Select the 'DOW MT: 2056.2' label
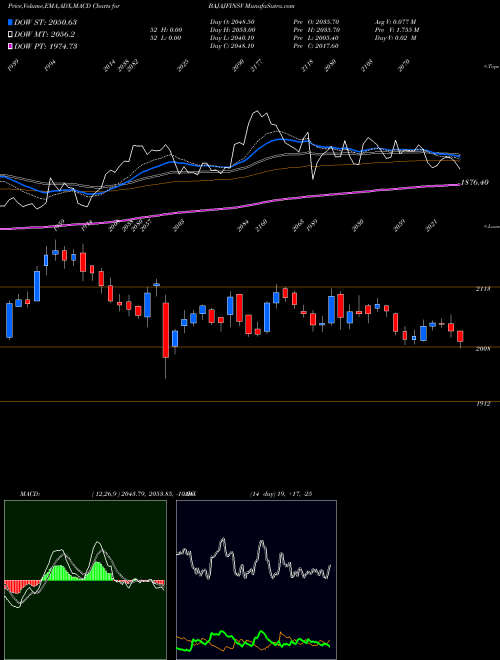The height and width of the screenshot is (660, 500). 45,35
